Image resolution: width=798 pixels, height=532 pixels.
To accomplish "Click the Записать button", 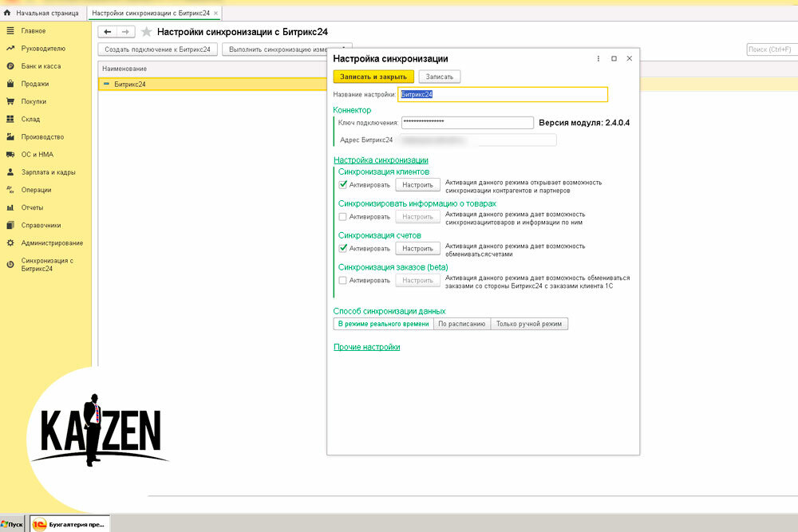I will tap(439, 77).
